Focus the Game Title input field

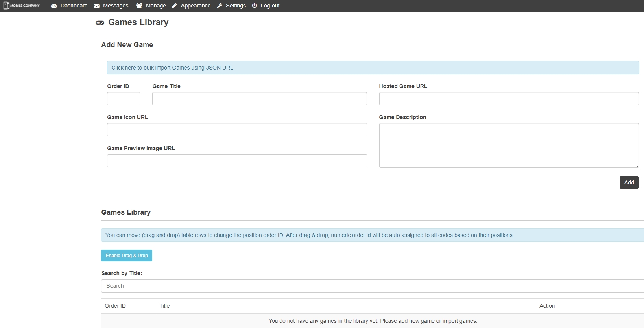point(260,99)
